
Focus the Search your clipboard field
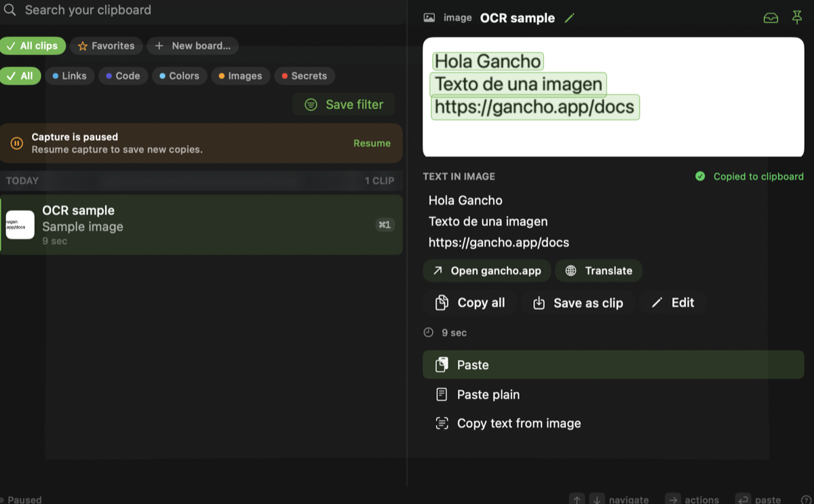(203, 10)
